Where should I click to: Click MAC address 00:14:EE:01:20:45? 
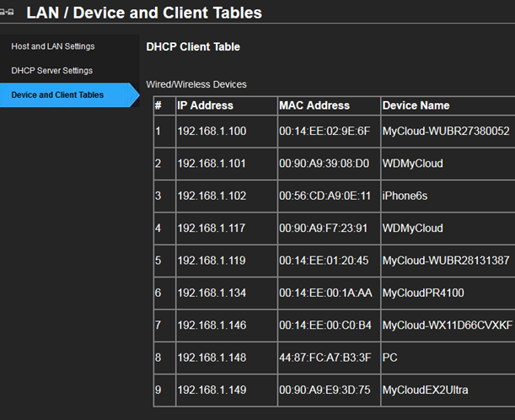point(324,261)
